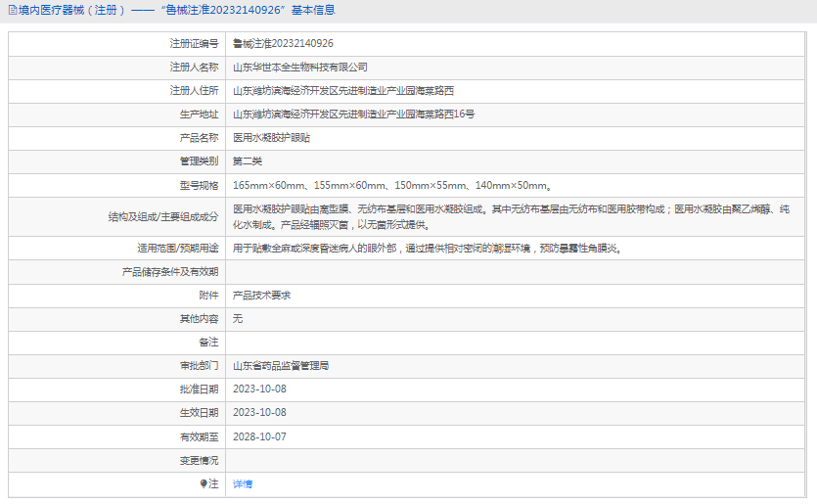This screenshot has width=817, height=504.
Task: Click the product name 医用水凝胶护眼贴
Action: pyautogui.click(x=271, y=138)
